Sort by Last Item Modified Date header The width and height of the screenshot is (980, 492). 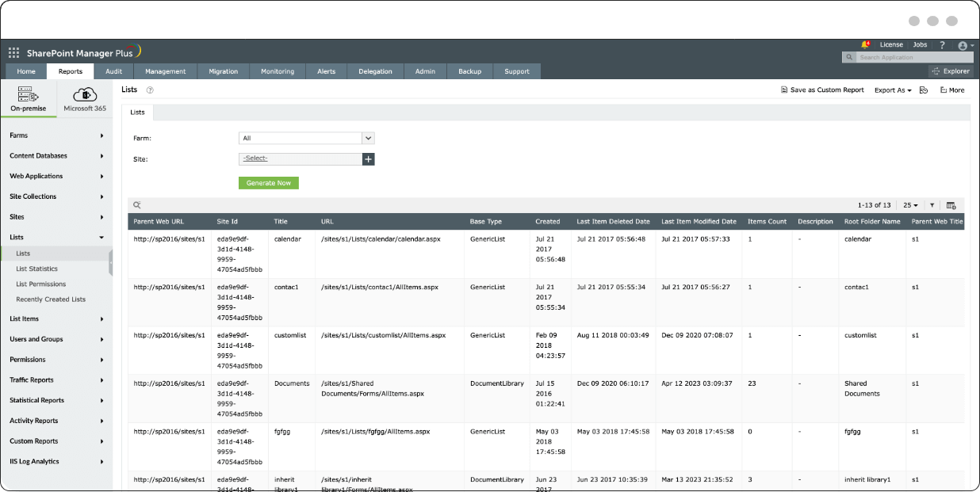[x=699, y=222]
